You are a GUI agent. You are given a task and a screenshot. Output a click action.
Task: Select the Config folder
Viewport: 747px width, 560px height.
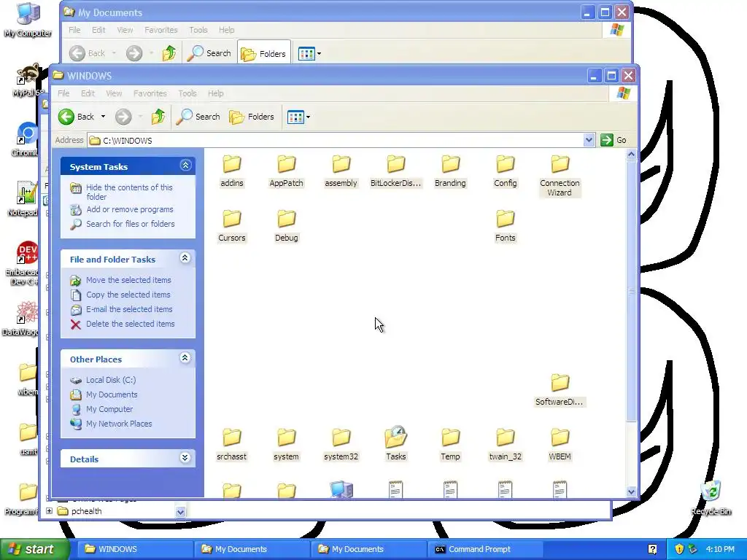coord(505,171)
